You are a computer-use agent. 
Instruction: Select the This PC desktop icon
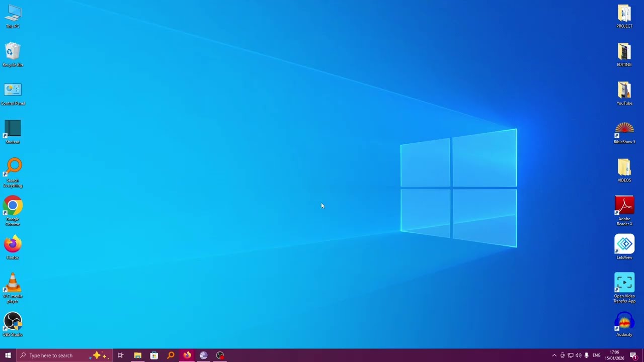click(x=13, y=17)
